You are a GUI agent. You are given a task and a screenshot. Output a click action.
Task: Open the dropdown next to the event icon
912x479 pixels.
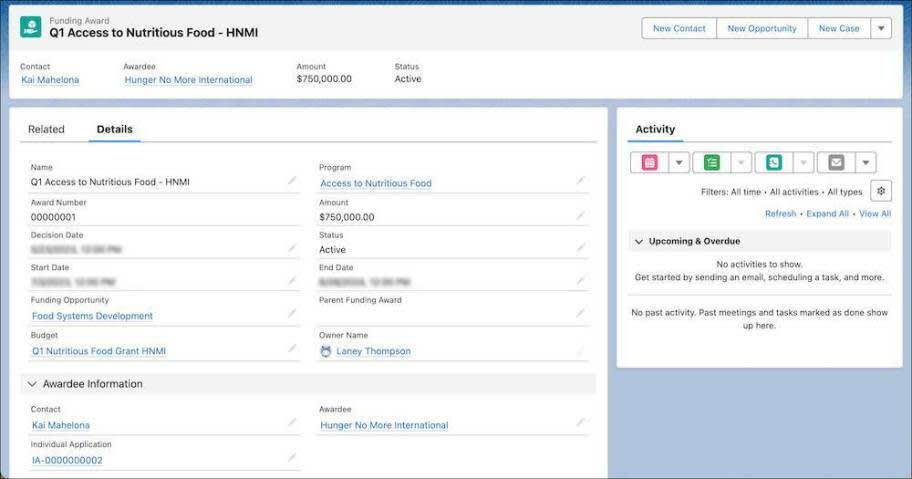pyautogui.click(x=679, y=163)
